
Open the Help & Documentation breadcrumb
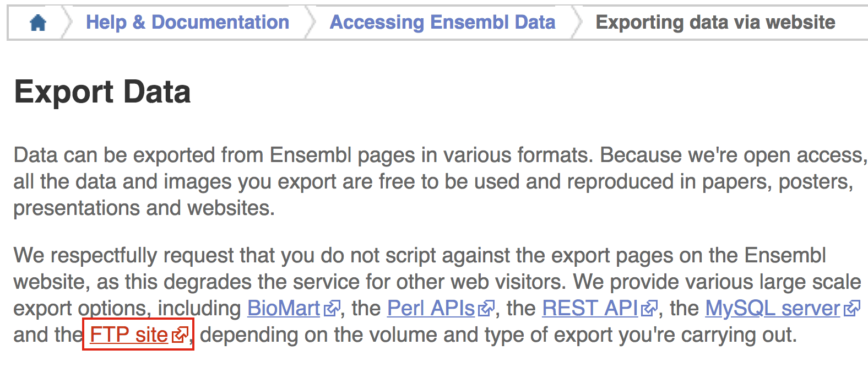pos(187,23)
